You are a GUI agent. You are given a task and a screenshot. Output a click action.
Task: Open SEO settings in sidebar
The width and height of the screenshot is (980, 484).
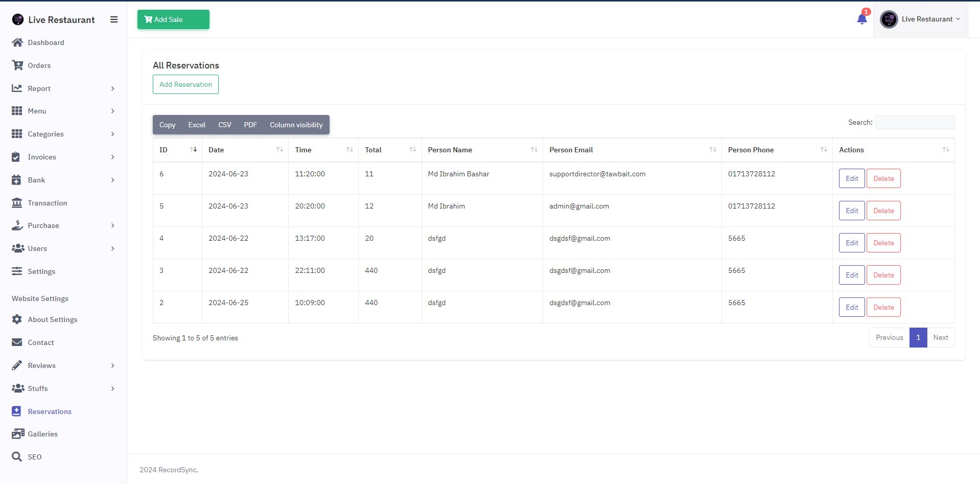35,457
